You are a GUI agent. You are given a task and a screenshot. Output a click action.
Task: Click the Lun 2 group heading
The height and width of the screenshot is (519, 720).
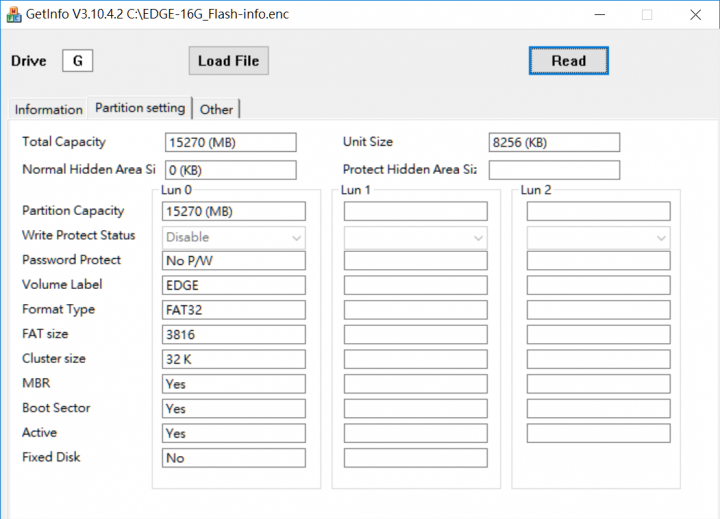(535, 190)
